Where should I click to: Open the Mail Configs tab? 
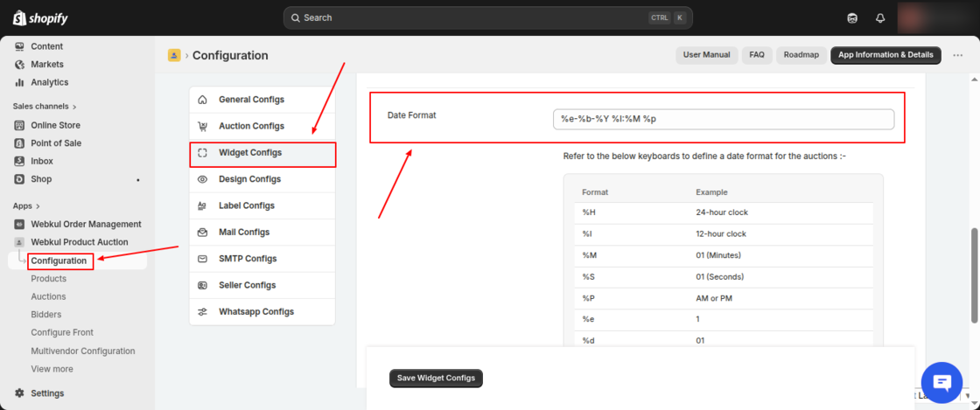[x=262, y=233]
